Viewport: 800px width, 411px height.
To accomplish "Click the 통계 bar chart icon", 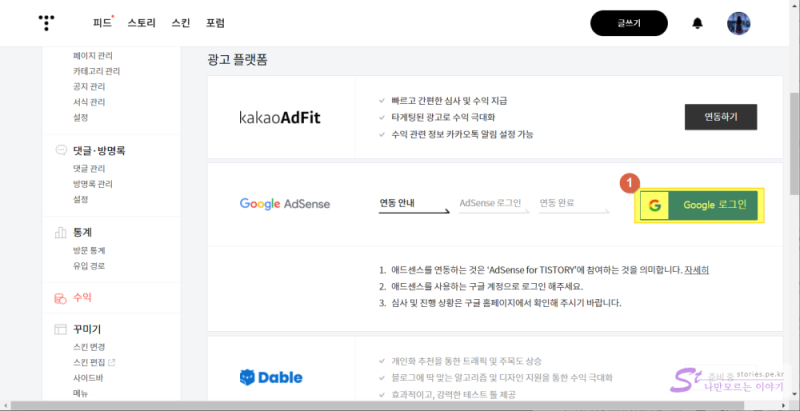I will pos(61,233).
